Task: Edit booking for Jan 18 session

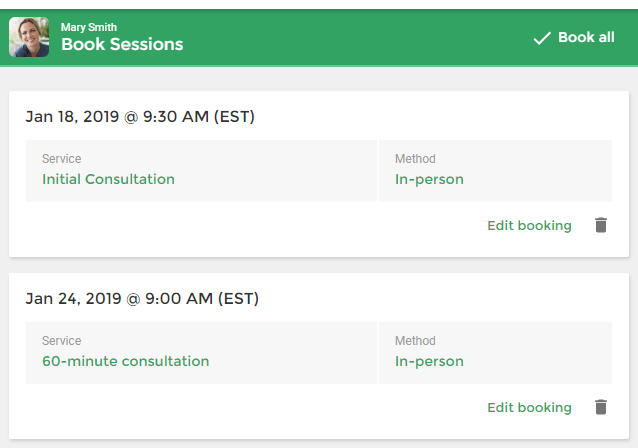Action: point(529,225)
